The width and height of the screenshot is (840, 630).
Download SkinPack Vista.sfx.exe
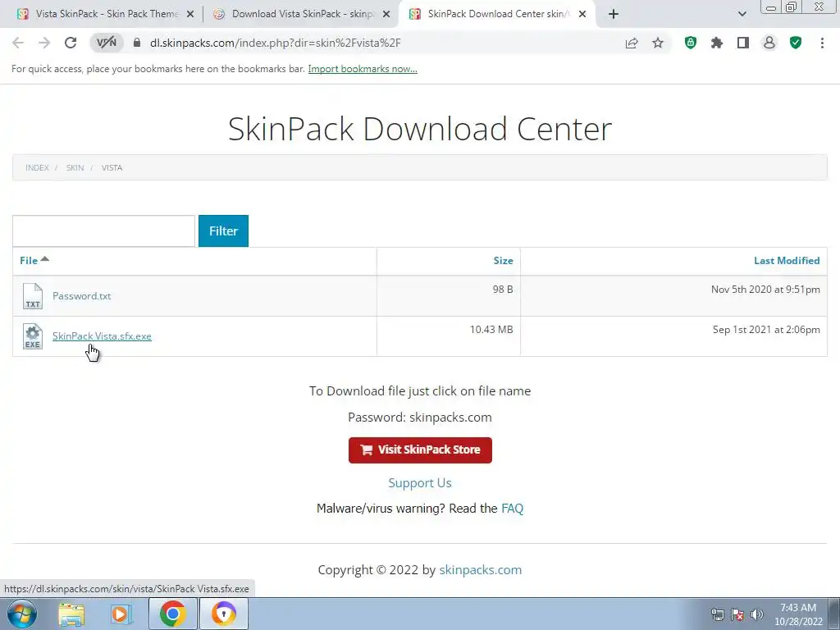click(102, 336)
